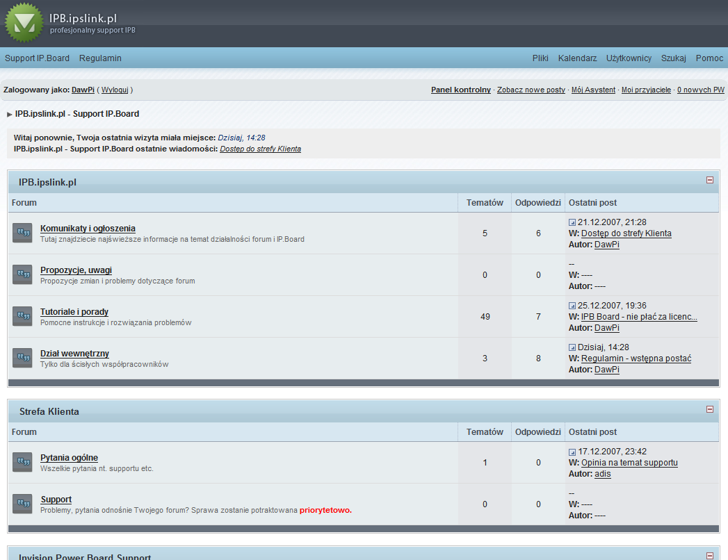This screenshot has width=728, height=560.
Task: Click the Dział wewnętrzny forum status icon
Action: [22, 358]
